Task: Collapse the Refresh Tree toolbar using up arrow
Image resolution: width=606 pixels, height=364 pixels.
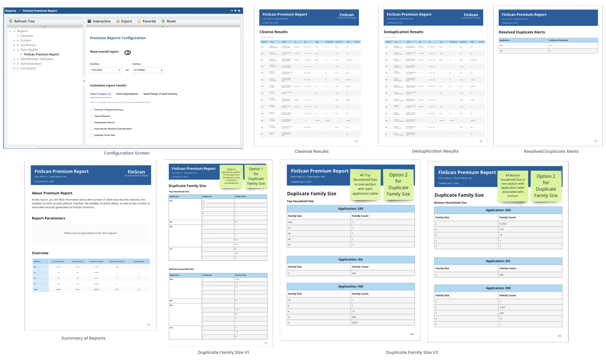Action: coord(45,27)
